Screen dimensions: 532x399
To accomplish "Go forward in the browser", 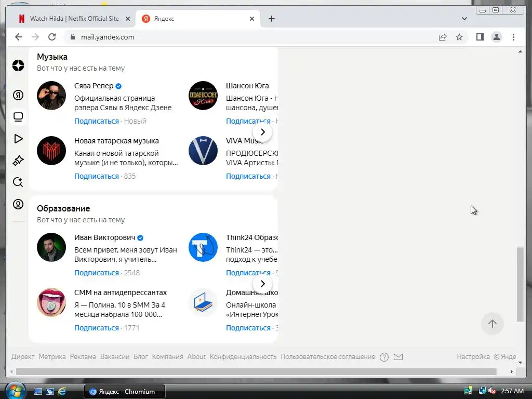I will 35,37.
